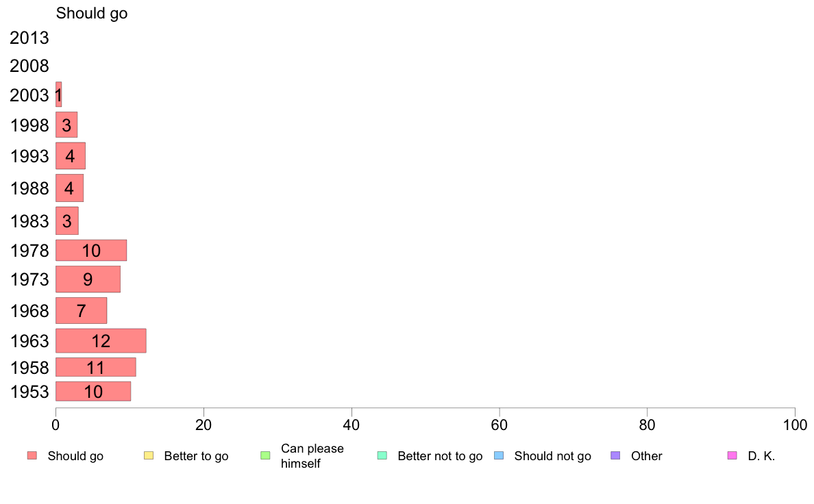Select the 2003 bar labeled 1

pos(59,94)
